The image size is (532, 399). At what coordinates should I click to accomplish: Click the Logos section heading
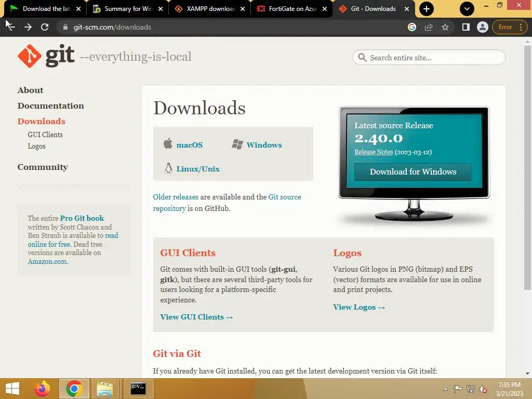click(x=347, y=253)
